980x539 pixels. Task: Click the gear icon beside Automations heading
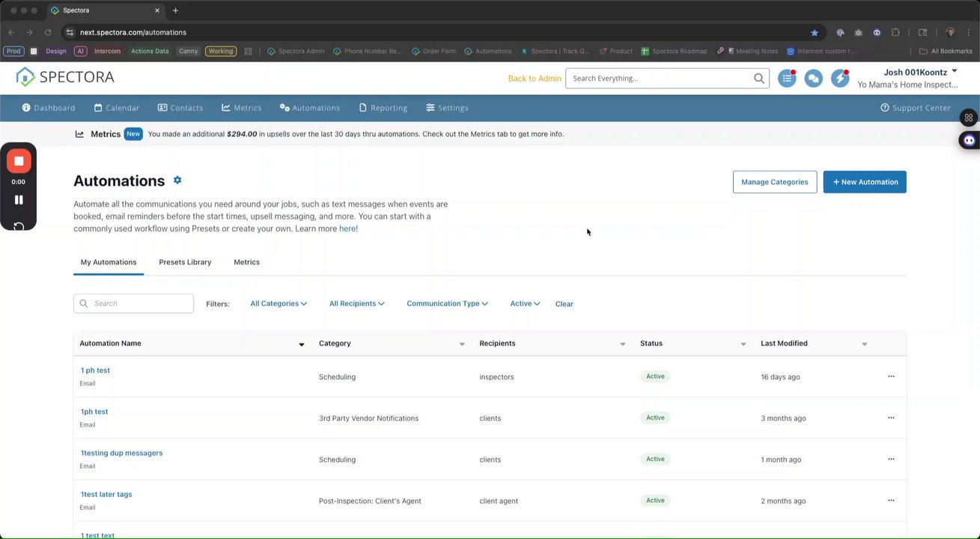click(177, 180)
